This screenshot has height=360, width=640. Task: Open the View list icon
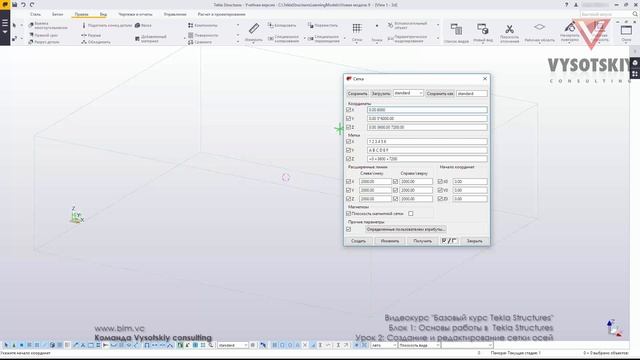456,32
